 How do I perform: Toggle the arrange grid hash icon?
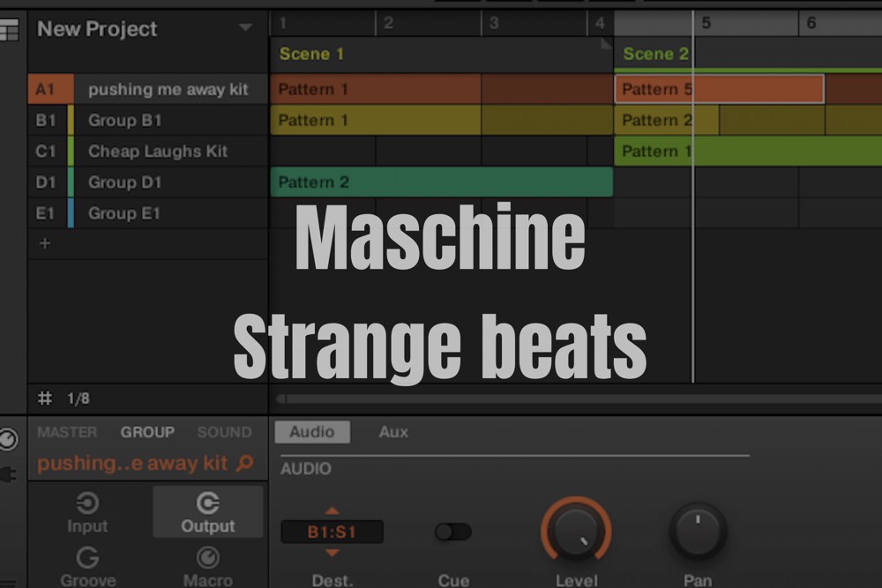(x=45, y=398)
